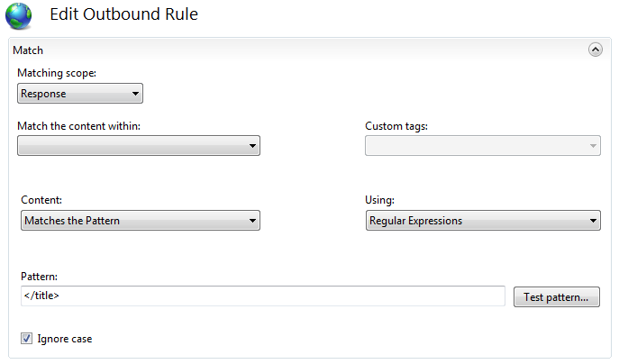
Task: Click the Ignore case label text
Action: point(64,340)
